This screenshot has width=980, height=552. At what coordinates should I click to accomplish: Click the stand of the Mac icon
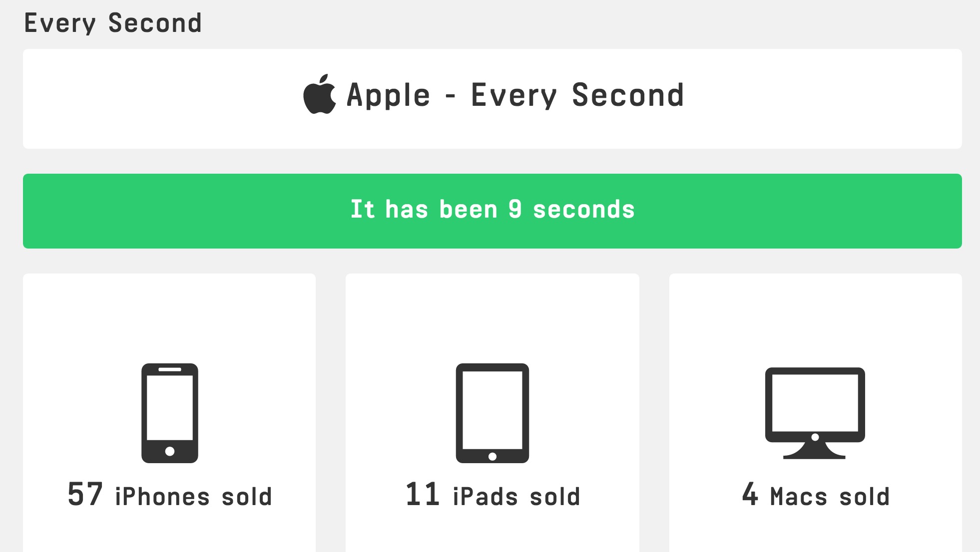tap(815, 451)
